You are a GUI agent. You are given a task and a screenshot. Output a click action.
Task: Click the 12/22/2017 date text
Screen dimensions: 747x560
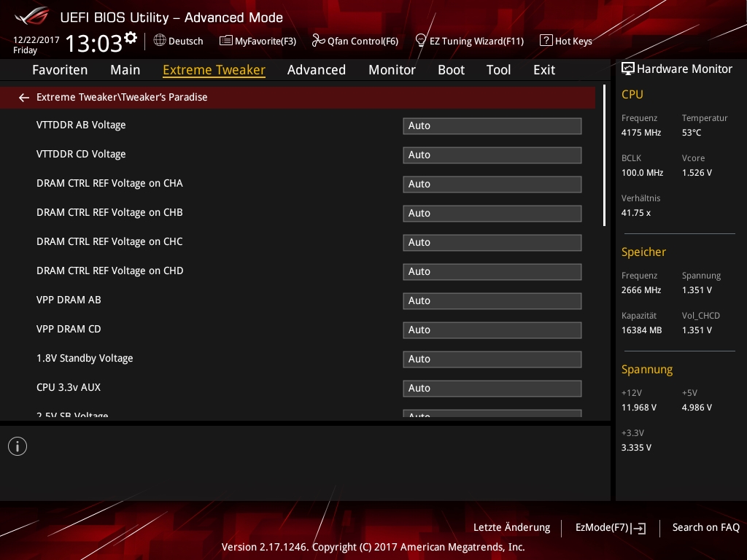coord(36,40)
